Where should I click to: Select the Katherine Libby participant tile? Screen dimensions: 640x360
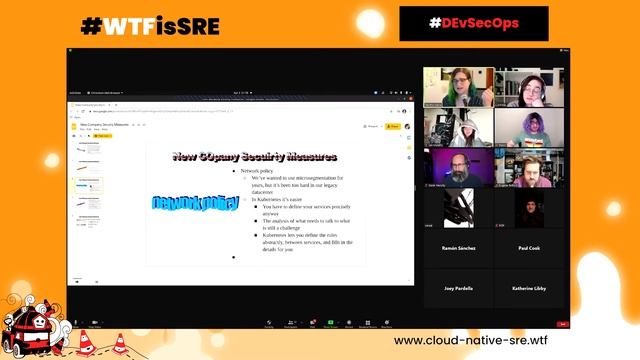pyautogui.click(x=529, y=288)
